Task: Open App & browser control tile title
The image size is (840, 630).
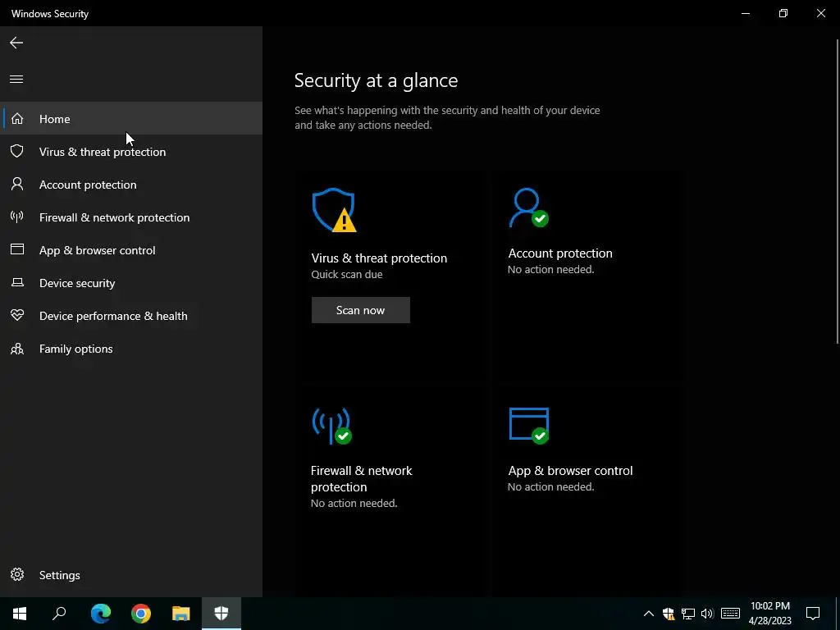Action: coord(570,470)
